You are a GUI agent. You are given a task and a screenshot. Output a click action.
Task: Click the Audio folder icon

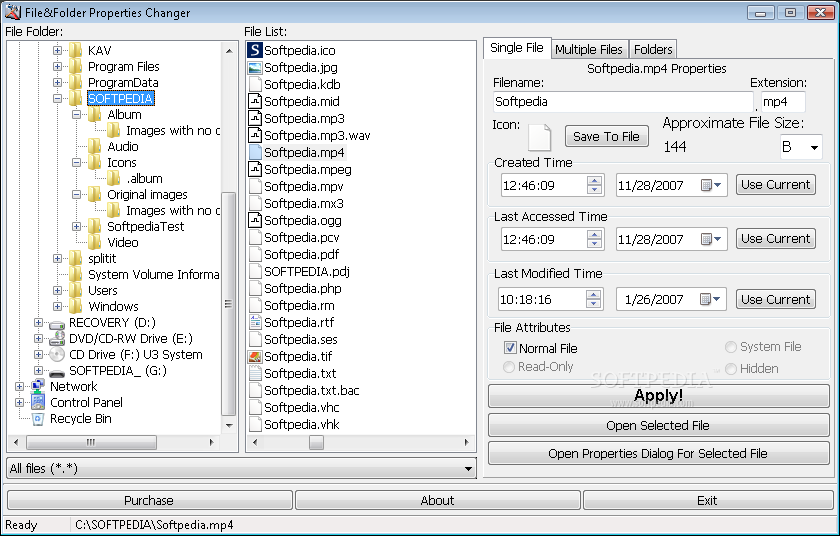click(95, 146)
